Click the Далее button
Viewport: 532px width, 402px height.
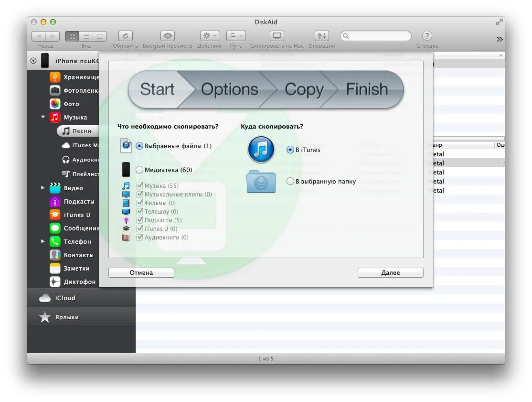(x=391, y=272)
